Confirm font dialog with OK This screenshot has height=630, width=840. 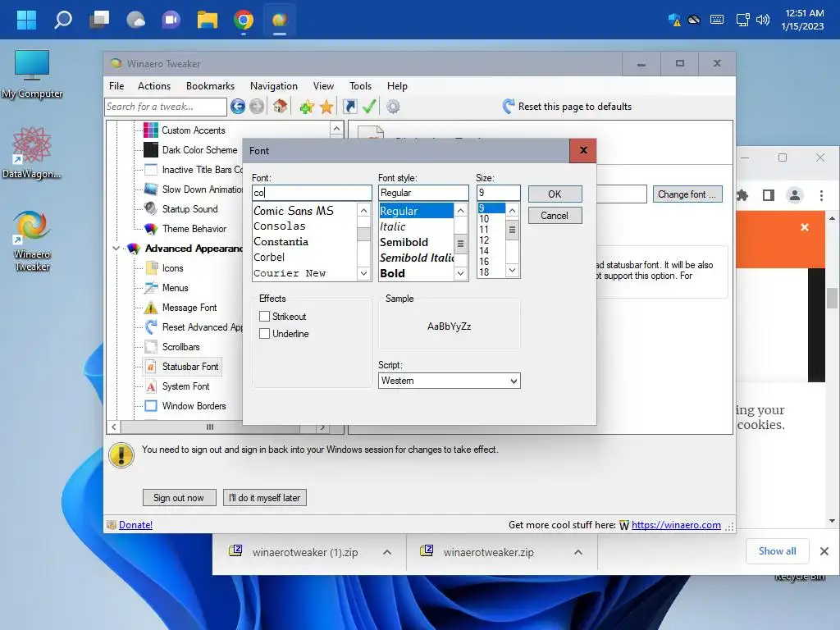point(555,194)
